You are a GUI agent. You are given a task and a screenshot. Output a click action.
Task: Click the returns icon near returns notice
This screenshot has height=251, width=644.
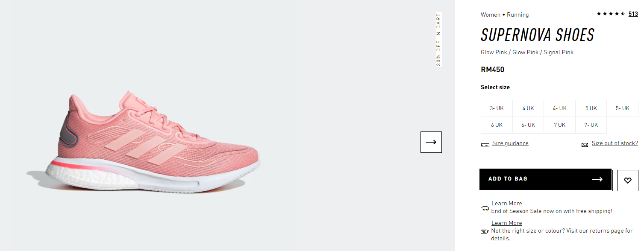point(485,231)
